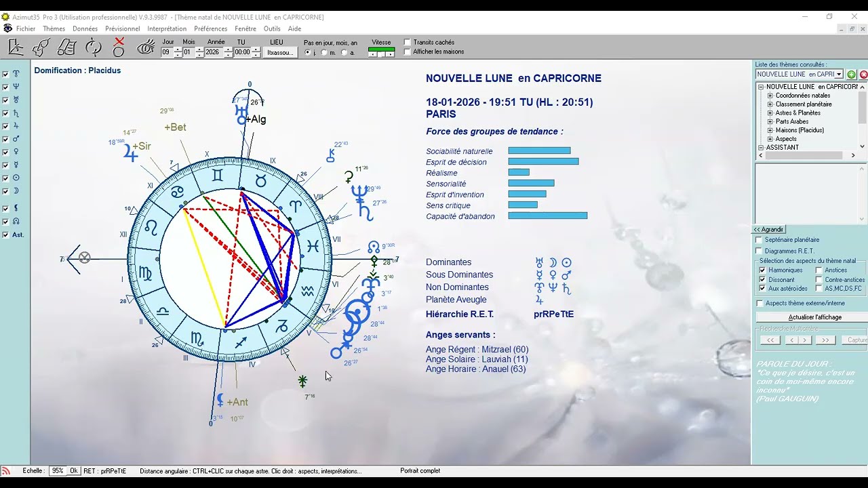Click the asteroid star glyph labeled 7°16
The height and width of the screenshot is (488, 868).
(x=302, y=381)
